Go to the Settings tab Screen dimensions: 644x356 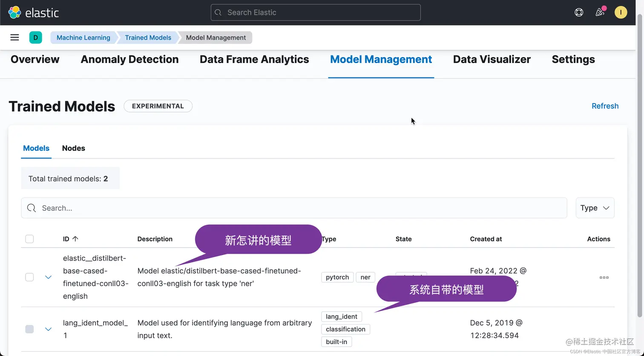click(x=573, y=59)
